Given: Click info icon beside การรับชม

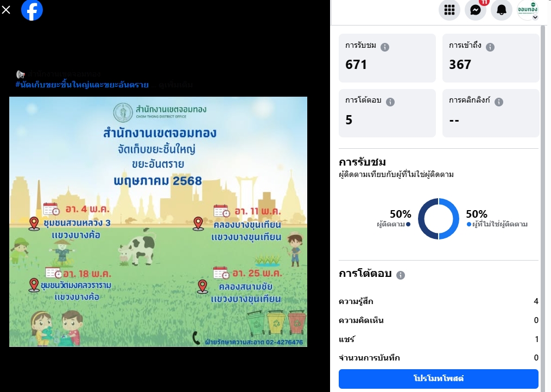Looking at the screenshot, I should (385, 47).
